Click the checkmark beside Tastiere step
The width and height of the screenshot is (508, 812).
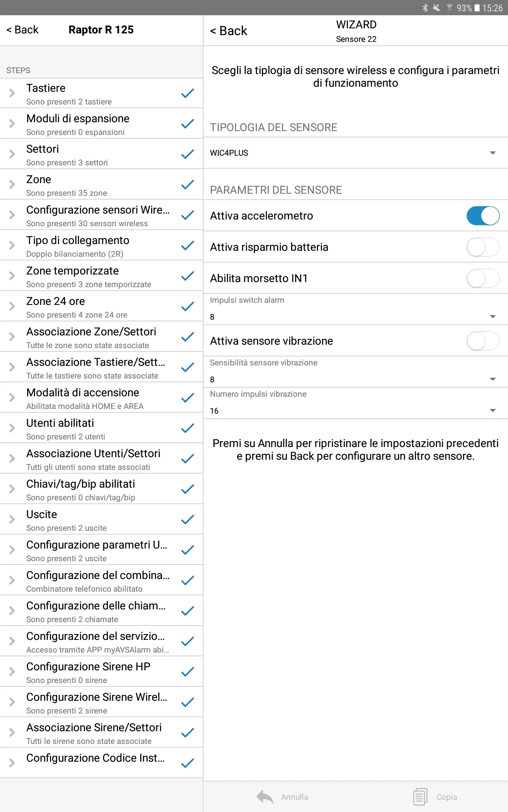click(188, 93)
